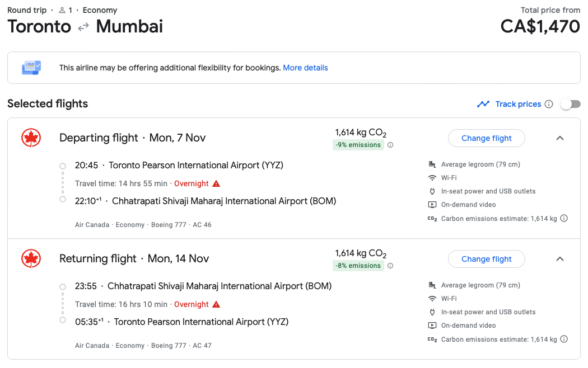This screenshot has height=368, width=588.
Task: Click the -9% emissions badge
Action: [357, 145]
